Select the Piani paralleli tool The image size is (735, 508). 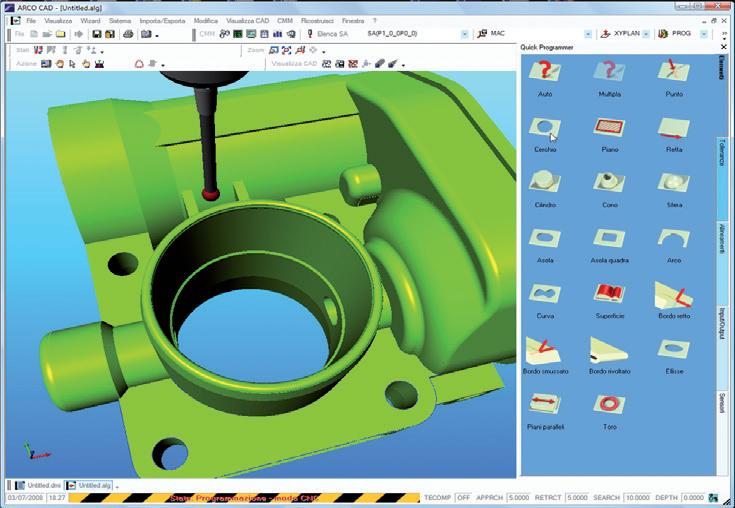pos(545,411)
